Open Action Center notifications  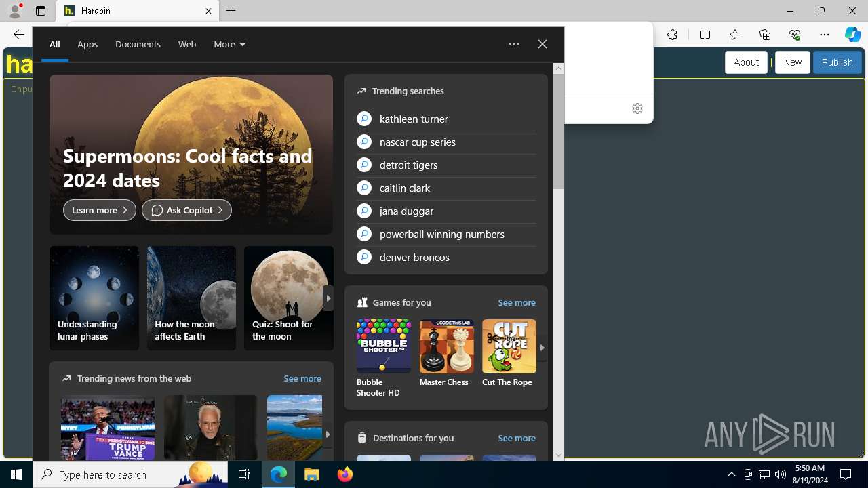coord(846,474)
